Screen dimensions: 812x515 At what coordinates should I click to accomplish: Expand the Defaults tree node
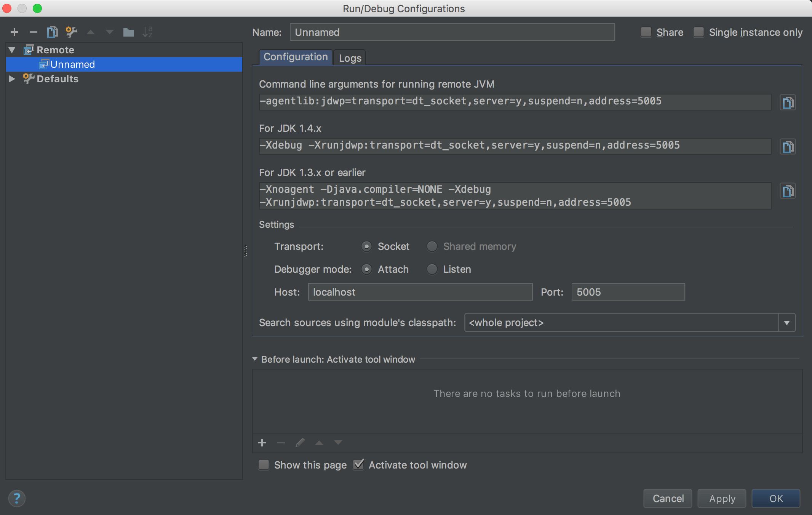pos(12,79)
